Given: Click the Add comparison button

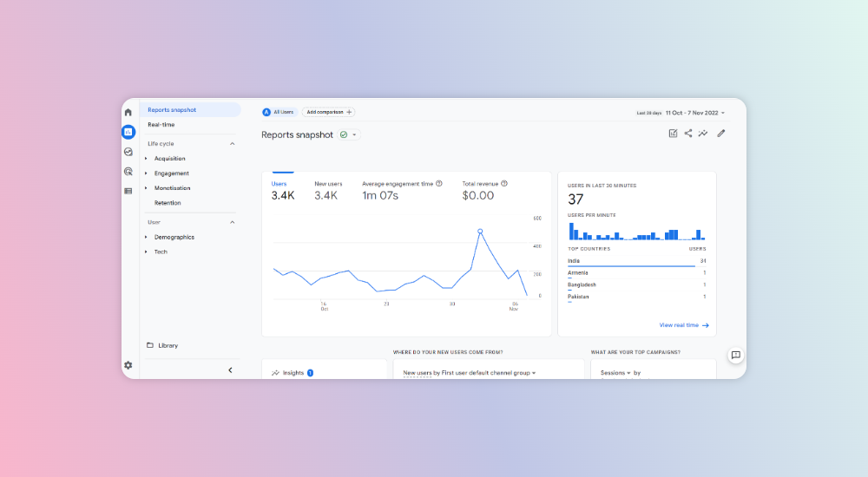Looking at the screenshot, I should click(x=329, y=112).
